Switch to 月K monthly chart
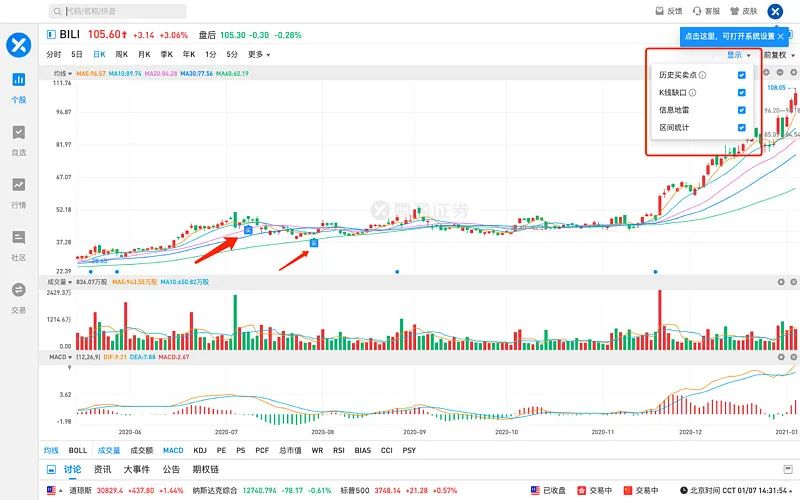This screenshot has width=800, height=500. tap(144, 54)
